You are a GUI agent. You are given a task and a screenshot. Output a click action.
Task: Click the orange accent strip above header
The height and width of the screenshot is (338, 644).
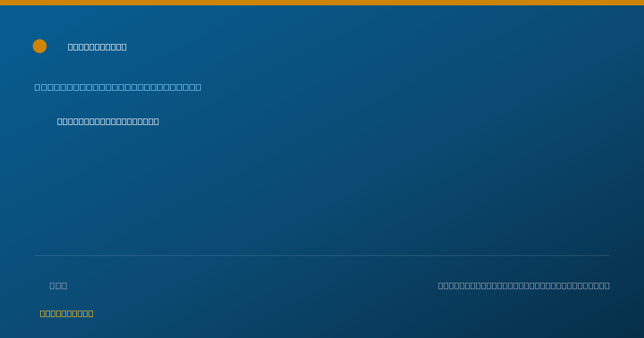tap(322, 3)
